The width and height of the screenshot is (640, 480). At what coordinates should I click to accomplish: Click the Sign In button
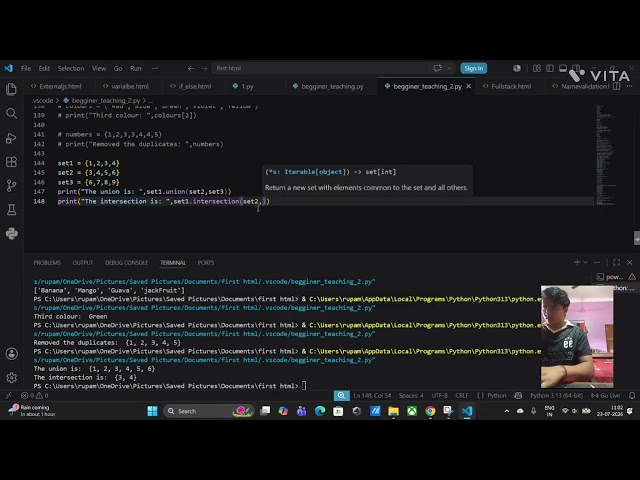(x=473, y=68)
